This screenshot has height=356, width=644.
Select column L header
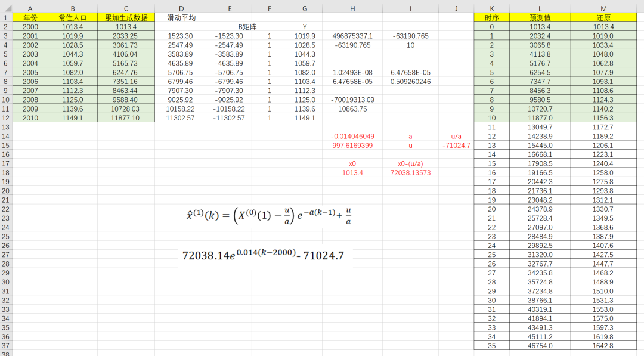pos(540,8)
